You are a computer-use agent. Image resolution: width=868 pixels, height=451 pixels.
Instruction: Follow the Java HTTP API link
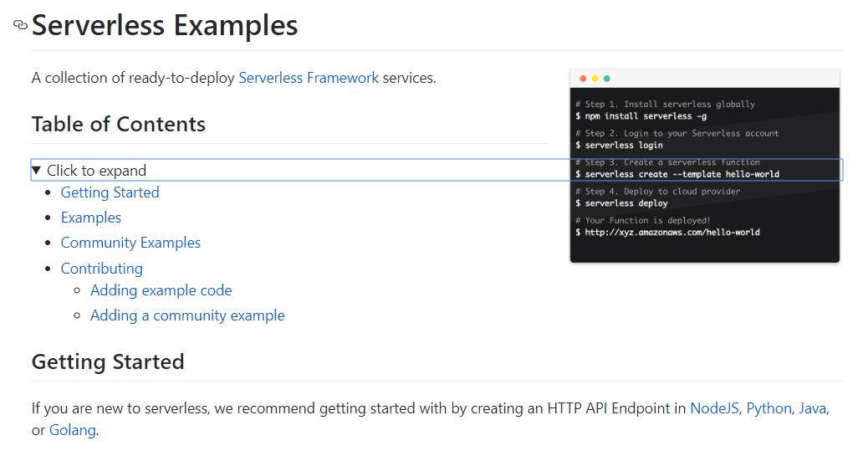812,408
